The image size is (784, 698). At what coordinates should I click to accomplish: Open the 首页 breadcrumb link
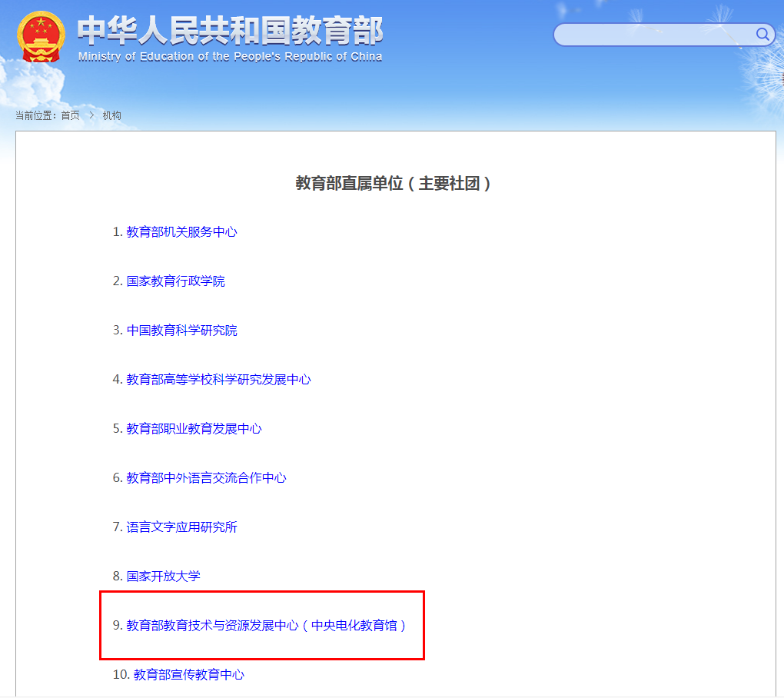click(71, 115)
